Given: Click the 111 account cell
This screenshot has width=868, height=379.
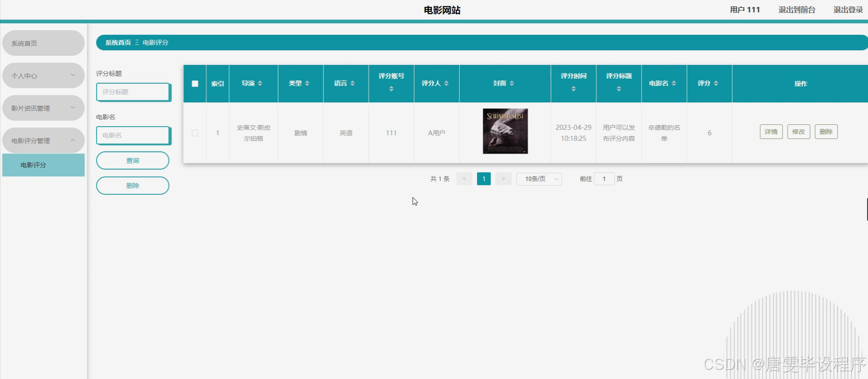Looking at the screenshot, I should 391,133.
